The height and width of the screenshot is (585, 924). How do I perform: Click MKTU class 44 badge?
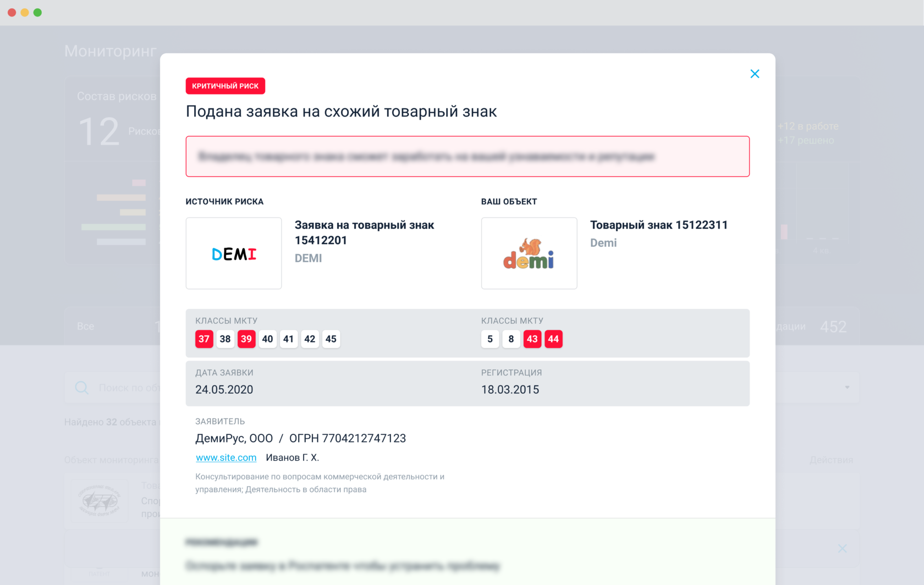click(553, 339)
